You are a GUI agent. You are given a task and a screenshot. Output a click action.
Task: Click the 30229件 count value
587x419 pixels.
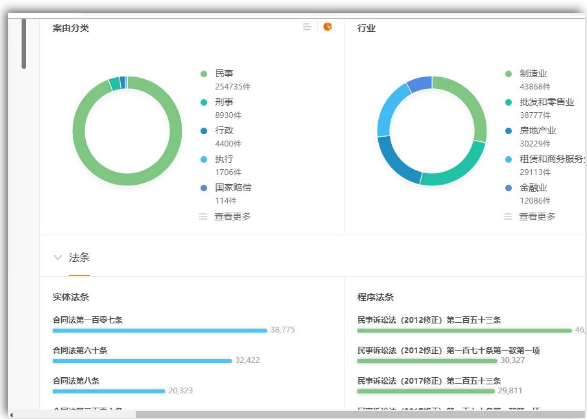point(535,144)
